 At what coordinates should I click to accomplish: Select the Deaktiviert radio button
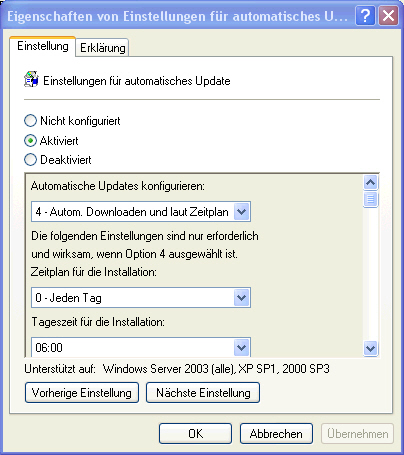tap(30, 160)
